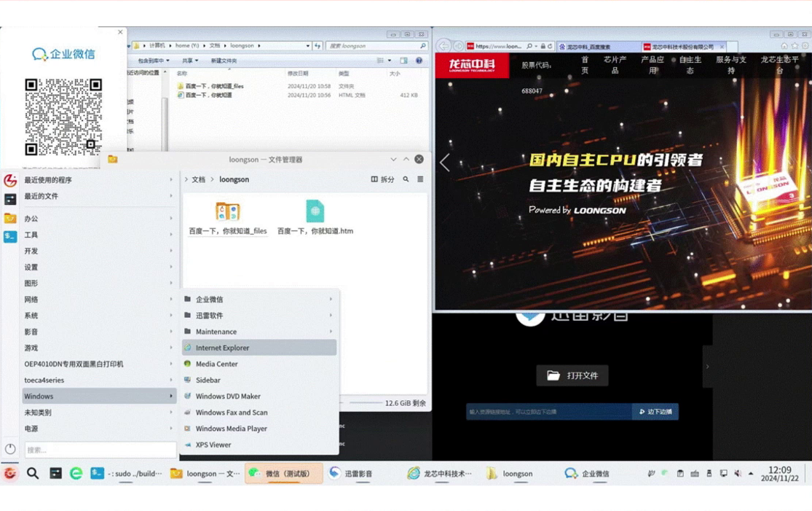Open the 共享 dropdown in Explorer toolbar
The image size is (812, 511).
pos(190,61)
